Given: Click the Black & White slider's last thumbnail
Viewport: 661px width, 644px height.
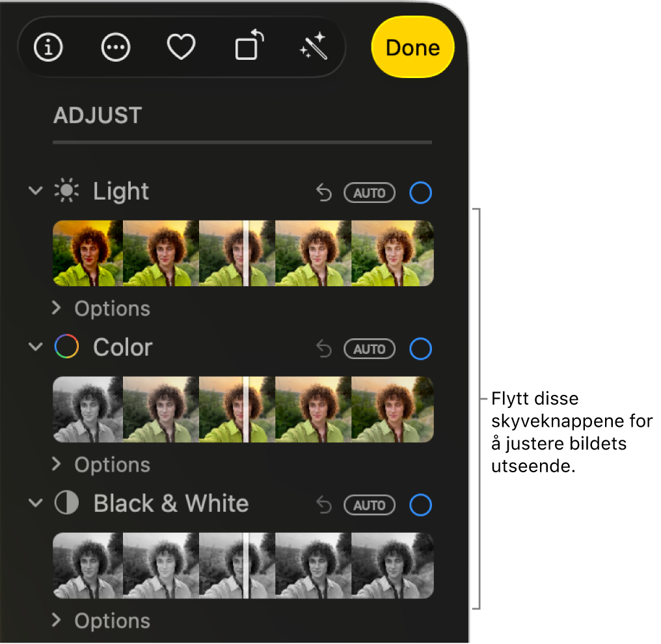Looking at the screenshot, I should pyautogui.click(x=392, y=565).
